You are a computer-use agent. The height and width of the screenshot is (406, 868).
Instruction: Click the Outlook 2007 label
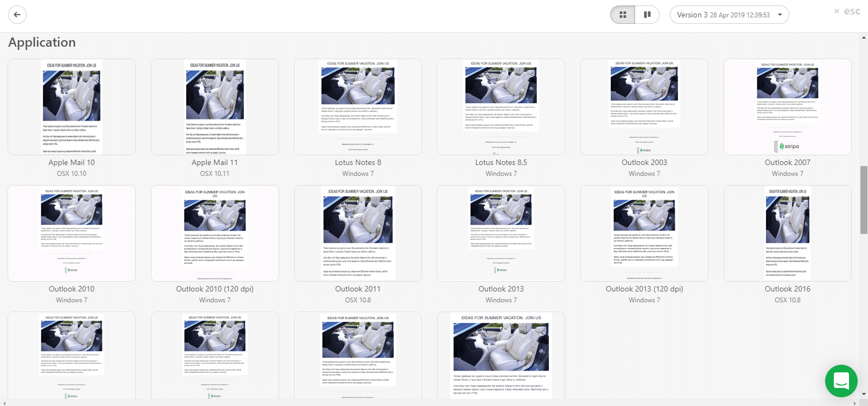(788, 162)
